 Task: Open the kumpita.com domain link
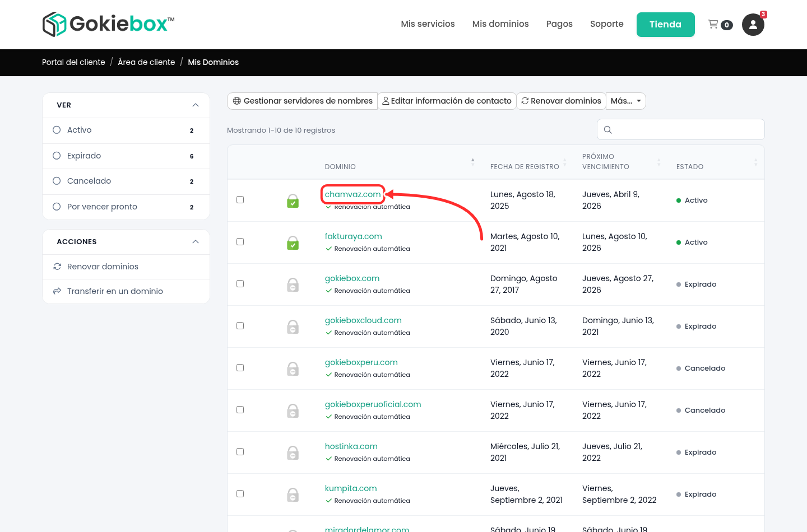(x=351, y=488)
